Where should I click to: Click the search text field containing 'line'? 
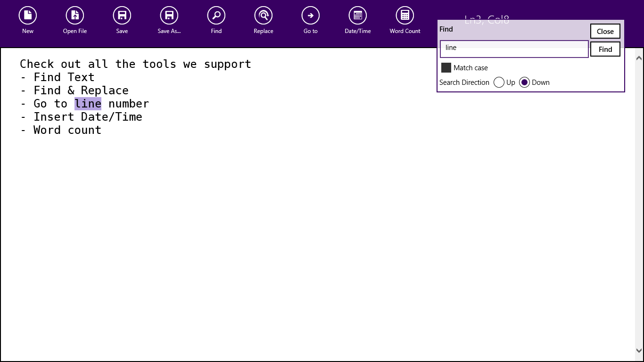coord(514,49)
